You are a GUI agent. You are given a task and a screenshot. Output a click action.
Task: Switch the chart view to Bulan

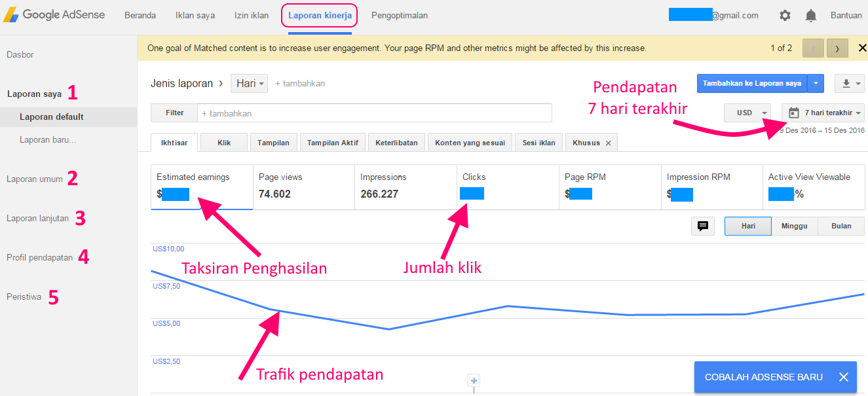coord(840,226)
